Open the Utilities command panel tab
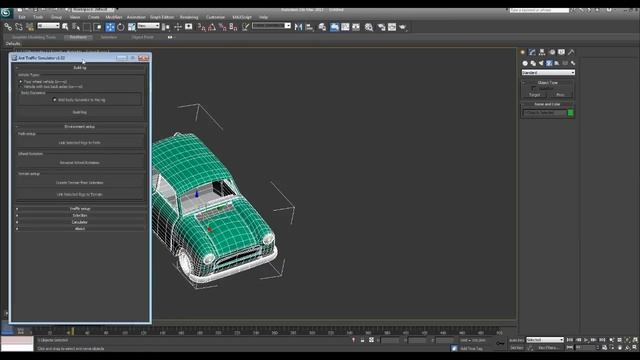This screenshot has height=360, width=640. 571,52
